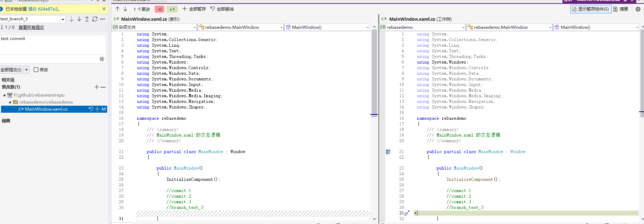The height and width of the screenshot is (224, 644).
Task: Dismiss the commit created notification bar
Action: coord(104,9)
